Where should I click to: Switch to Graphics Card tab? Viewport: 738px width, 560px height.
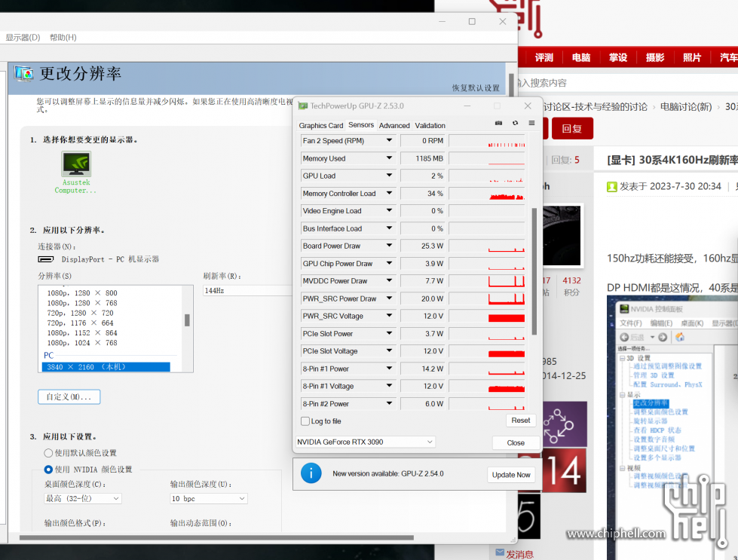321,126
